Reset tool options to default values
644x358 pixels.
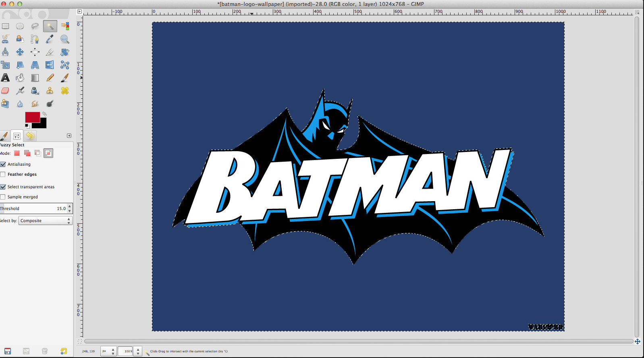[64, 351]
